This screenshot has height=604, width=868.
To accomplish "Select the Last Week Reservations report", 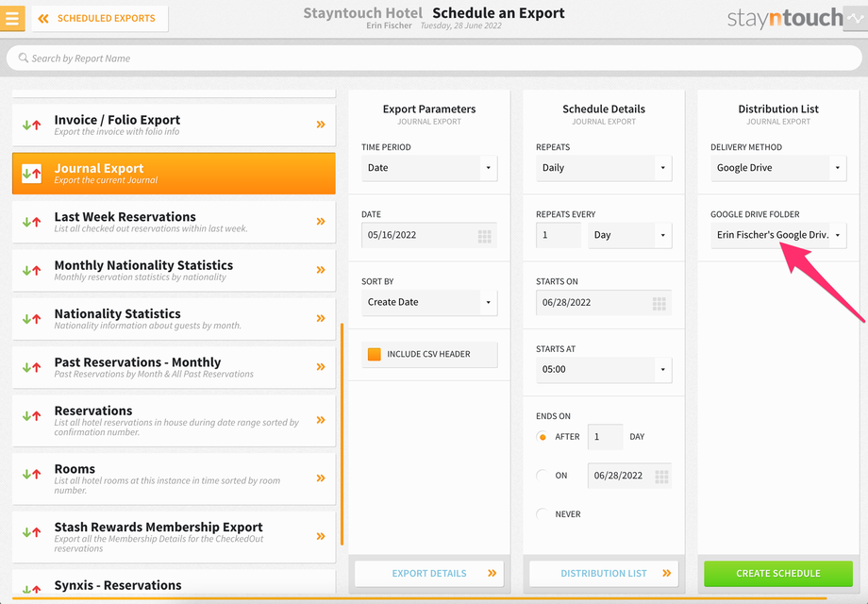I will point(174,222).
